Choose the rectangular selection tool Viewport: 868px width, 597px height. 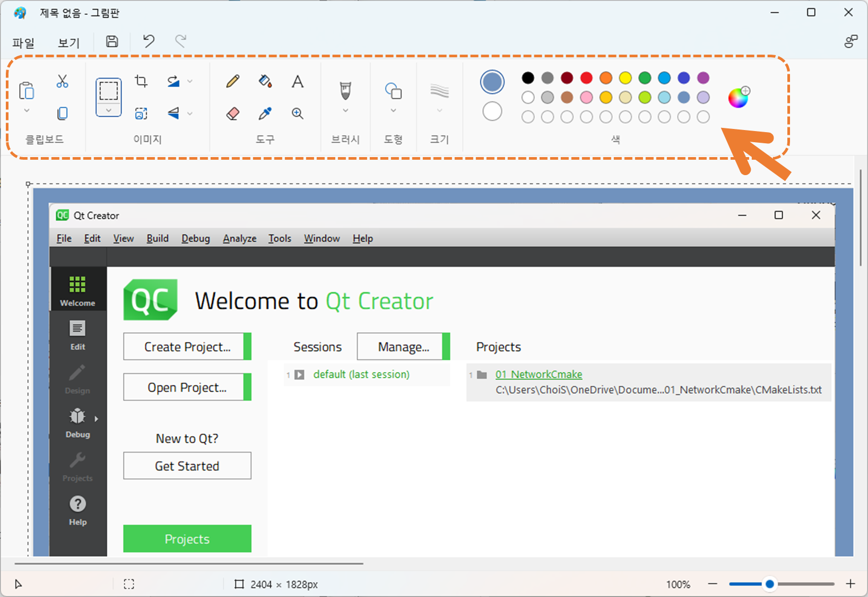tap(109, 91)
